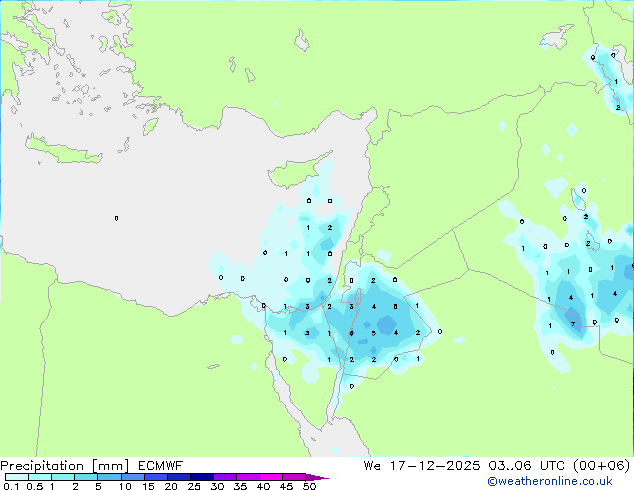Click legend label '15'
Screen dimensions: 634x490
click(x=148, y=486)
